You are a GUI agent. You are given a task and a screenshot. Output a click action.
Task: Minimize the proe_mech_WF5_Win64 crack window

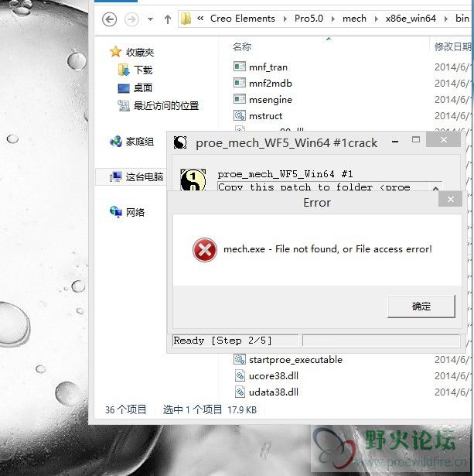(x=395, y=141)
